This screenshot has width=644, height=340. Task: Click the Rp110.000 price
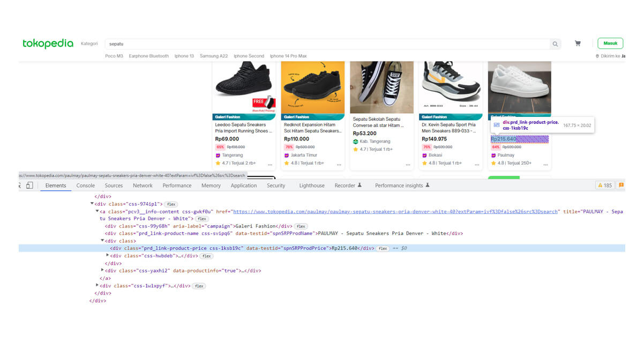(296, 139)
